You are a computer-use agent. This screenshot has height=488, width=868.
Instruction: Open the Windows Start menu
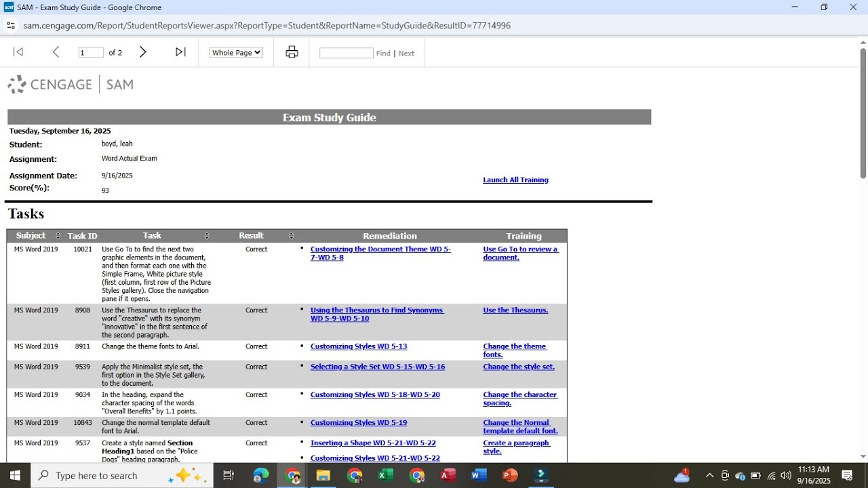coord(15,475)
